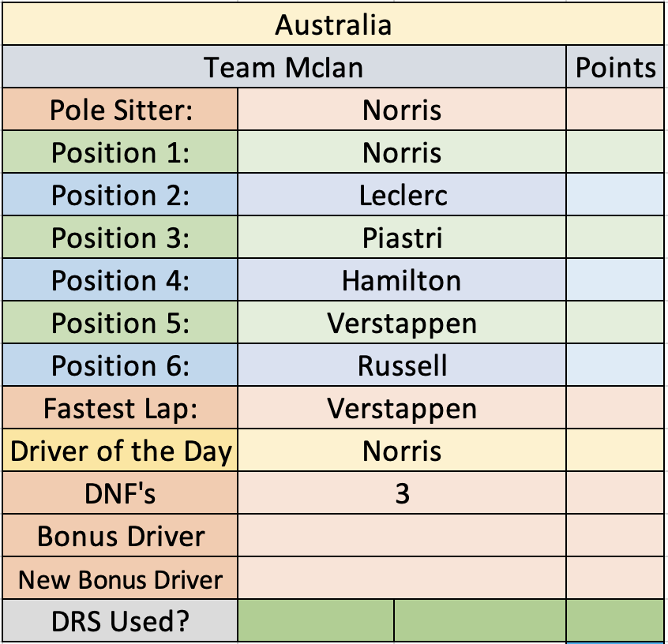The height and width of the screenshot is (644, 668).
Task: Select the Points column header
Action: tap(615, 67)
